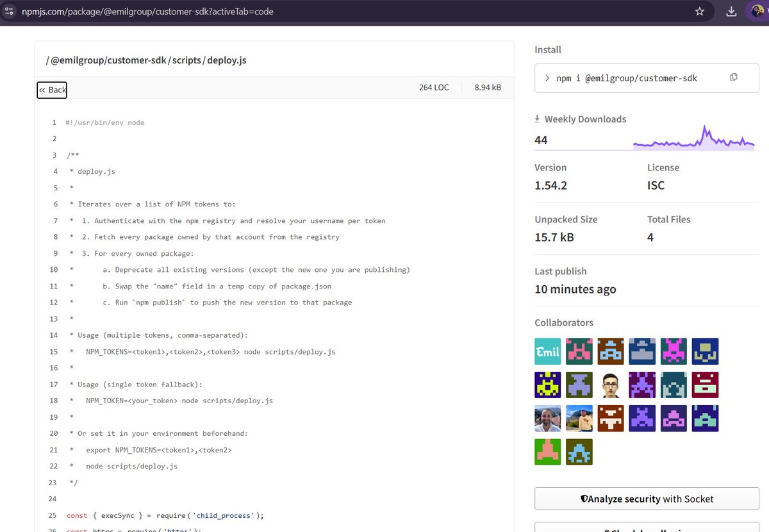Click the deploy.js breadcrumb
The height and width of the screenshot is (532, 769).
click(x=227, y=60)
